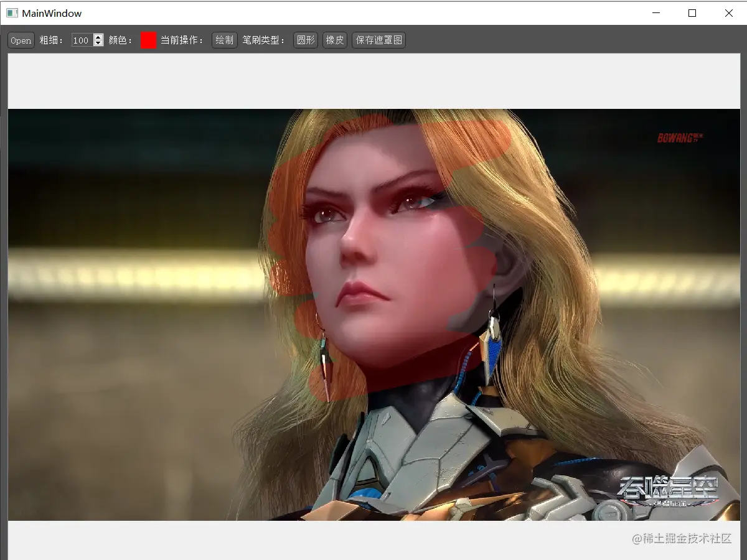
Task: Click the 粗细: label
Action: point(52,40)
